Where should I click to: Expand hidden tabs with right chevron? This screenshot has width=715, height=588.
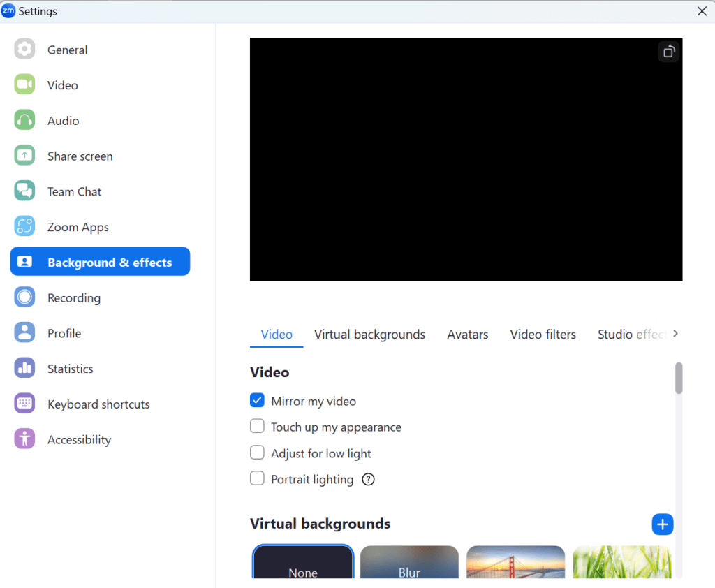tap(675, 334)
